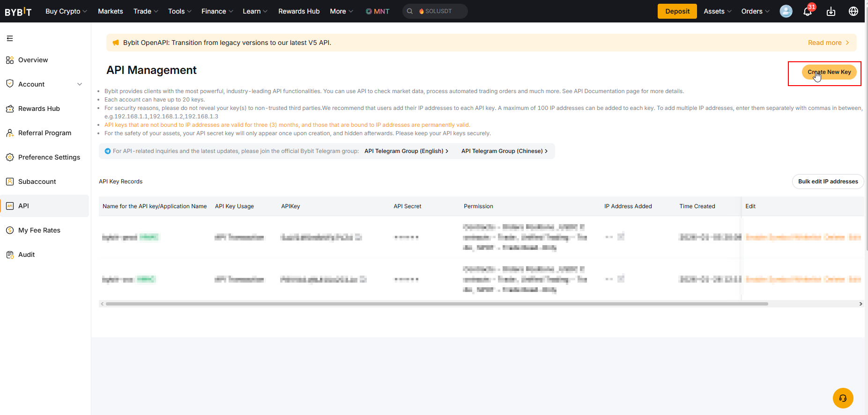Click the Preference Settings gear icon
Screen dimensions: 868x415
tap(10, 157)
